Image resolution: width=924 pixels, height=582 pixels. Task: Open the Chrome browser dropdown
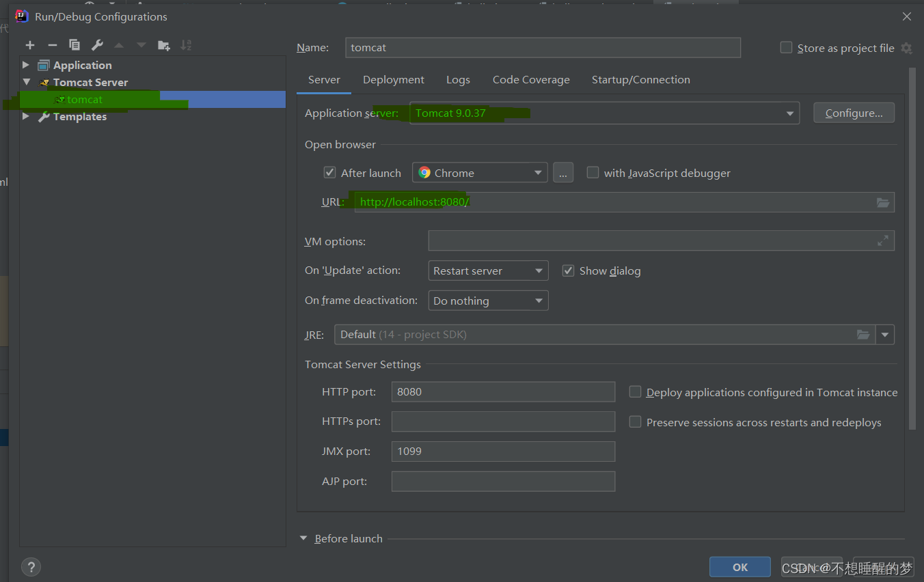480,173
